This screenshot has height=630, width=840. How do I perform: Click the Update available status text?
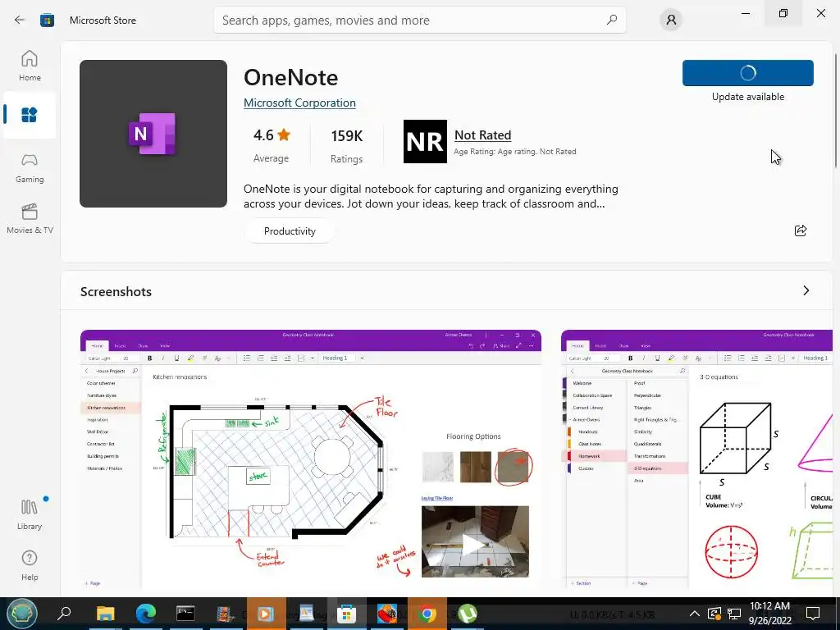click(x=748, y=97)
